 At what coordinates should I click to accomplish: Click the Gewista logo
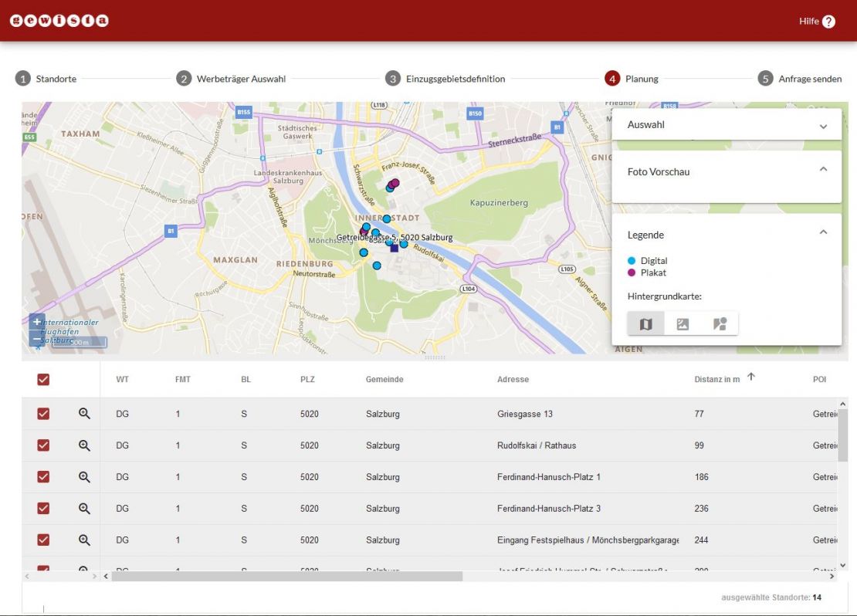click(59, 21)
